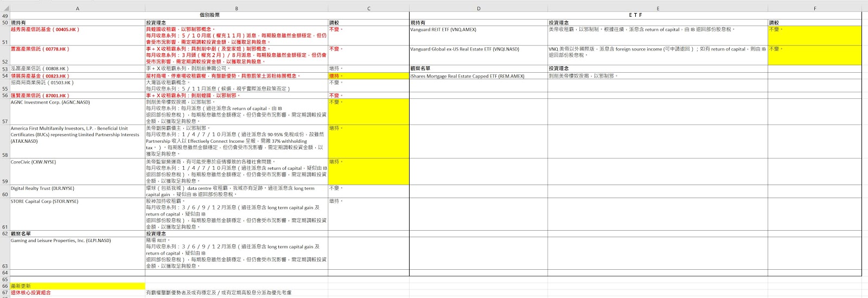
Task: Select the America First Multifamily Investors cell
Action: tap(78, 142)
